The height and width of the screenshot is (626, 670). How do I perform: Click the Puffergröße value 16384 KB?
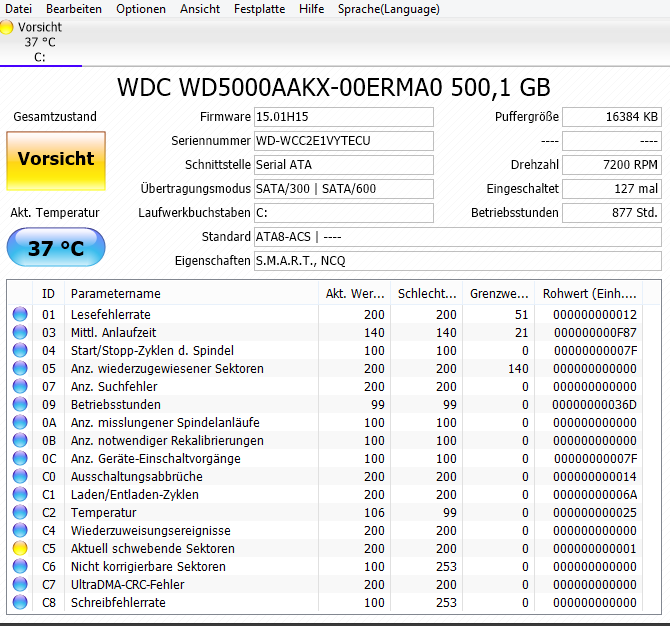[612, 117]
